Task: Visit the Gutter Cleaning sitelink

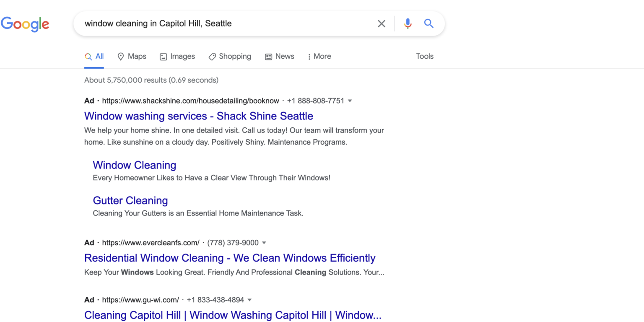Action: [x=131, y=200]
